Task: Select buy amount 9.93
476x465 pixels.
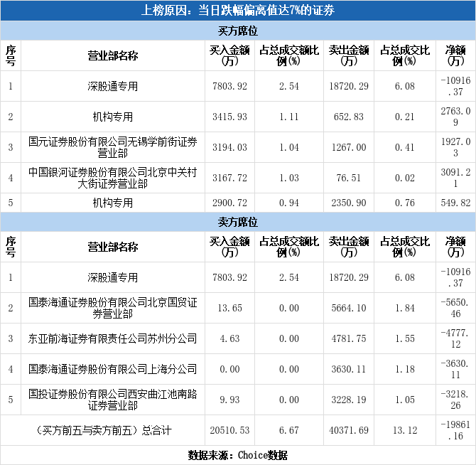Action: click(229, 400)
